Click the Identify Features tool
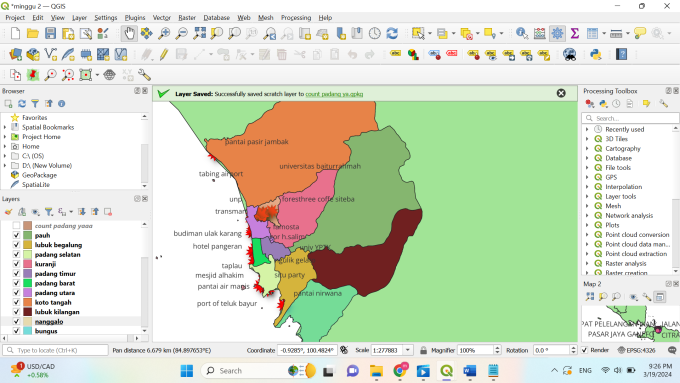This screenshot has height=383, width=680. [522, 33]
